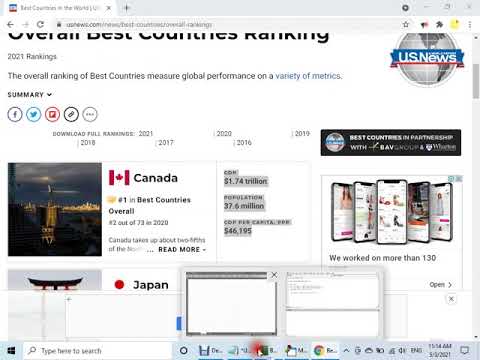The image size is (480, 360).
Task: Copy the page link with the chain icon
Action: click(x=71, y=114)
